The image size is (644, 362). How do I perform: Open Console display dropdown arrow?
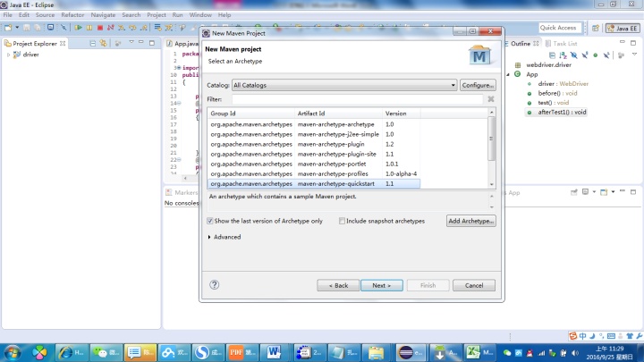pyautogui.click(x=594, y=192)
